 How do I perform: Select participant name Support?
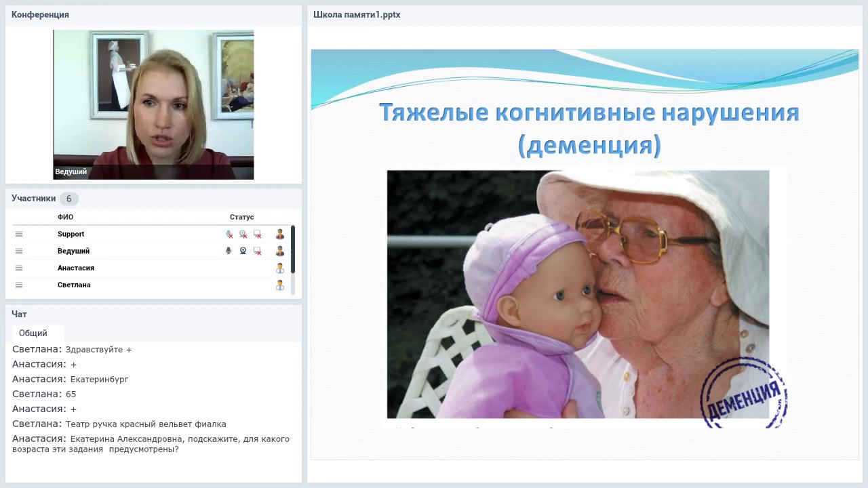71,234
